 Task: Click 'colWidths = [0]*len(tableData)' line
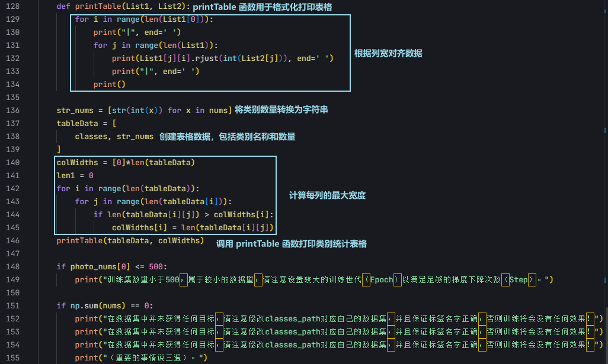pyautogui.click(x=126, y=163)
